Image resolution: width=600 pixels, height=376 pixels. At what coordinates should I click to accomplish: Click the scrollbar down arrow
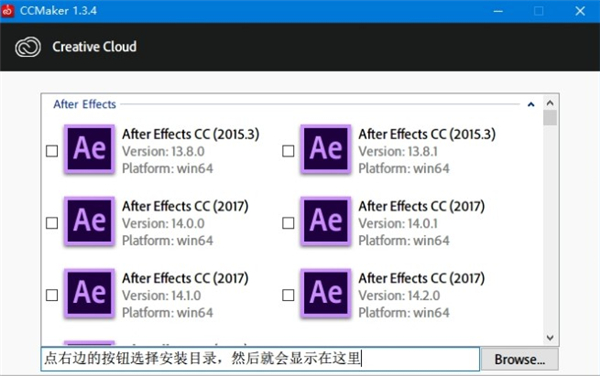[550, 338]
